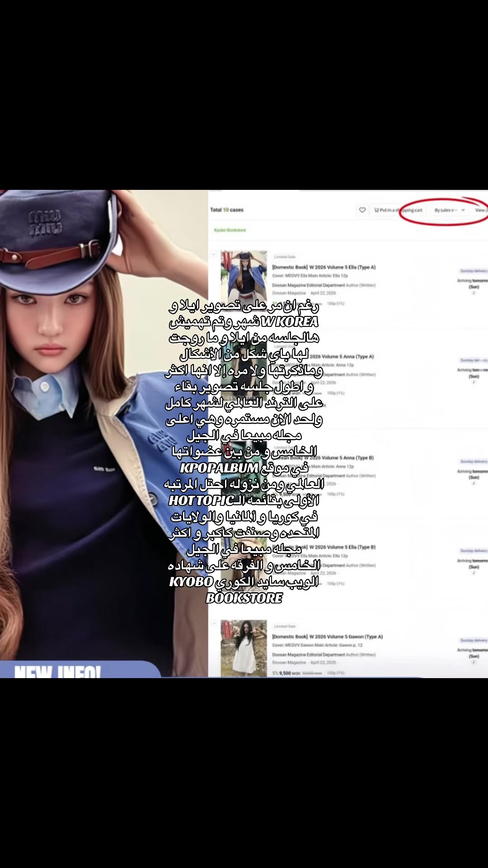
Task: Click delivery info icon for Anna (Type B)
Action: pyautogui.click(x=474, y=484)
